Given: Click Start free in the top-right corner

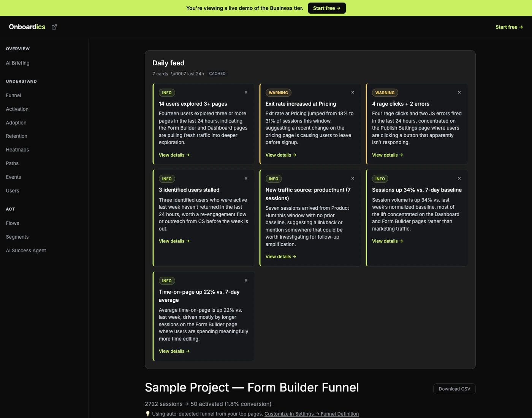Looking at the screenshot, I should click(x=509, y=27).
